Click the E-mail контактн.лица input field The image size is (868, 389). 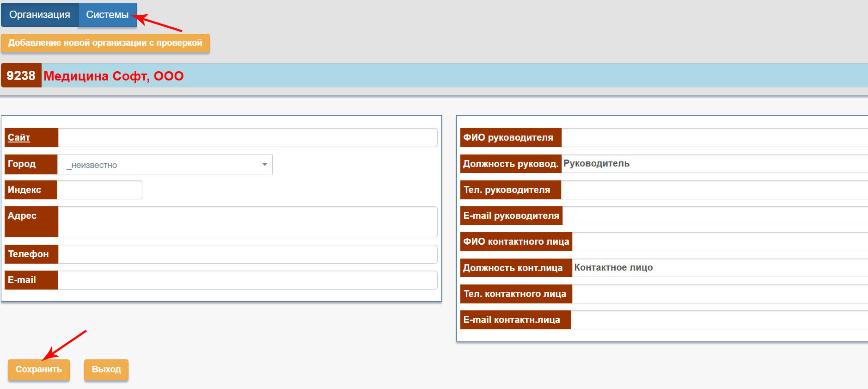coord(719,320)
